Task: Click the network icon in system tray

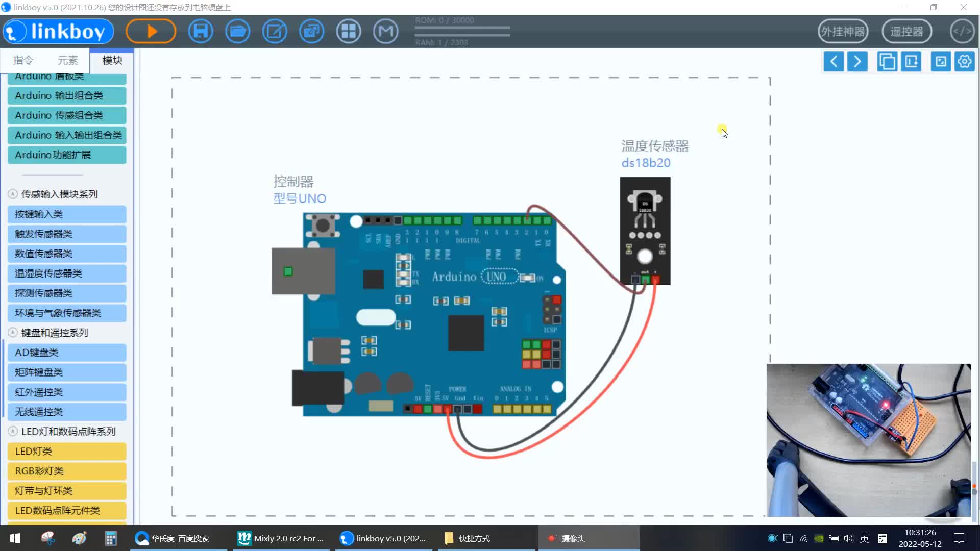Action: click(803, 538)
